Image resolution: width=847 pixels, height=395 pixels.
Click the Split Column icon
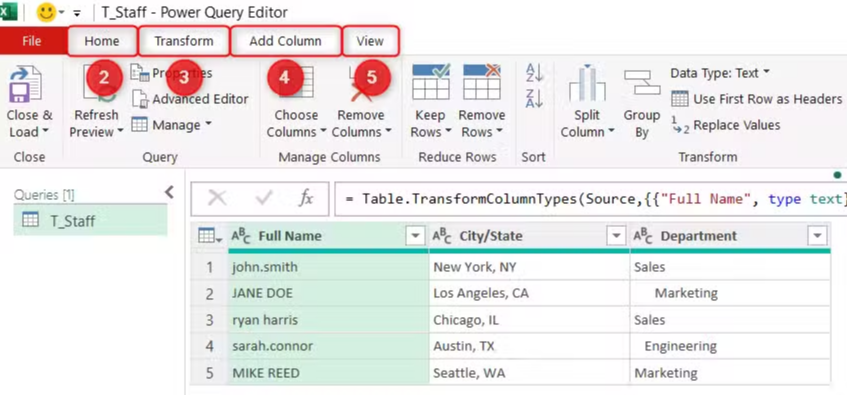point(587,83)
